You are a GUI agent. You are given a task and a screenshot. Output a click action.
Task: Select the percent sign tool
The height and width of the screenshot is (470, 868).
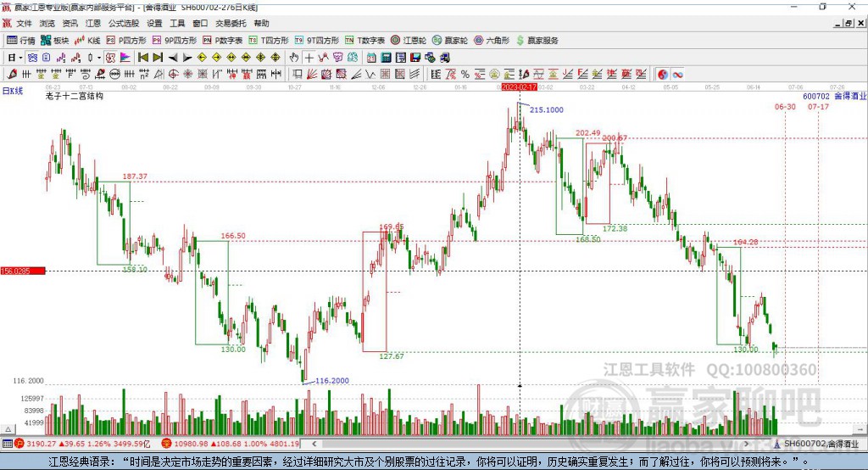tap(465, 75)
